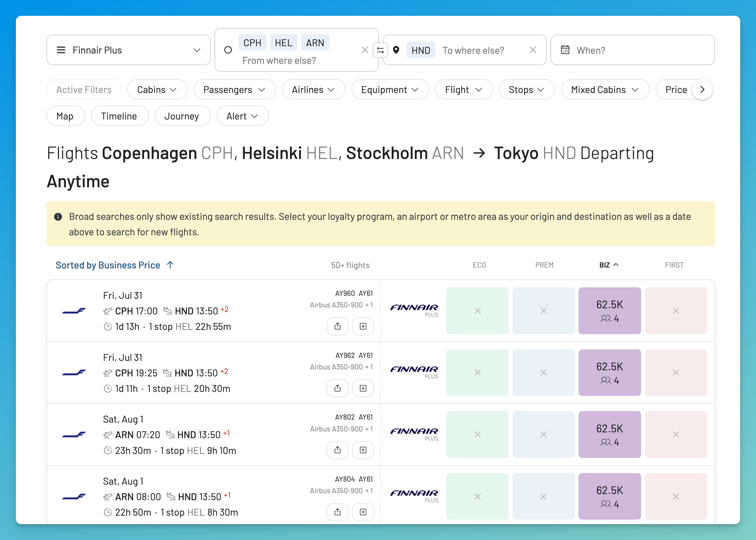756x540 pixels.
Task: Add the AY962 AY61 flight to journey
Action: tap(363, 388)
